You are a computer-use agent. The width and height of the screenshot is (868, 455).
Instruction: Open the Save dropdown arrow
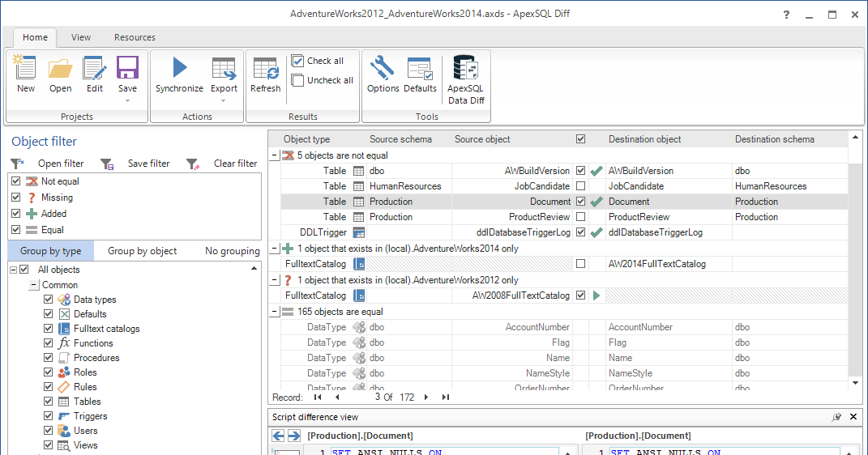127,100
